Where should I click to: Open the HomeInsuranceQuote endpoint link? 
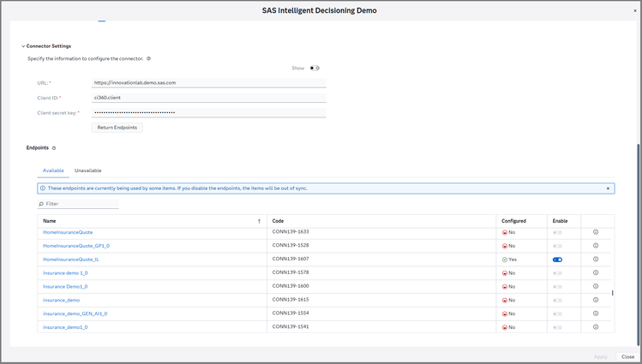pos(68,232)
